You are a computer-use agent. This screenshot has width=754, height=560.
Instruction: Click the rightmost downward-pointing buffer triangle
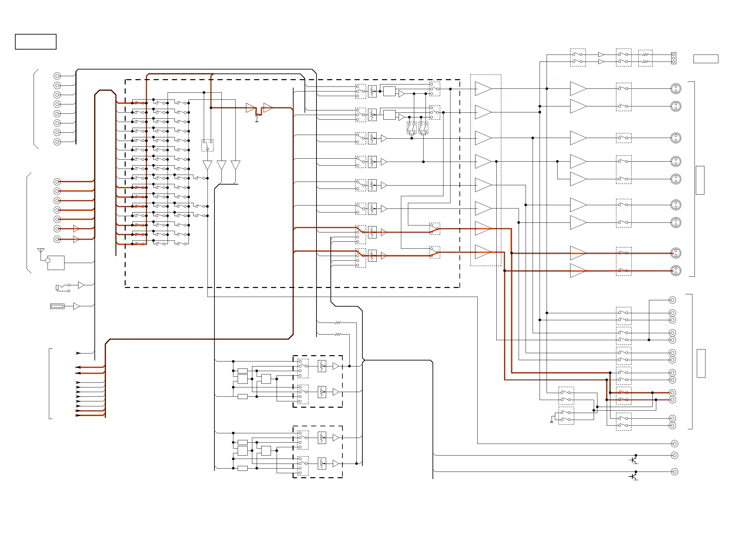[x=235, y=165]
